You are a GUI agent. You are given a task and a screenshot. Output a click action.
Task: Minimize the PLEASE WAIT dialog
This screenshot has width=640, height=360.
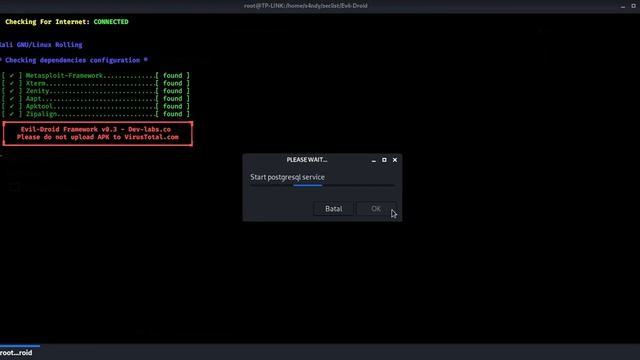(x=373, y=160)
